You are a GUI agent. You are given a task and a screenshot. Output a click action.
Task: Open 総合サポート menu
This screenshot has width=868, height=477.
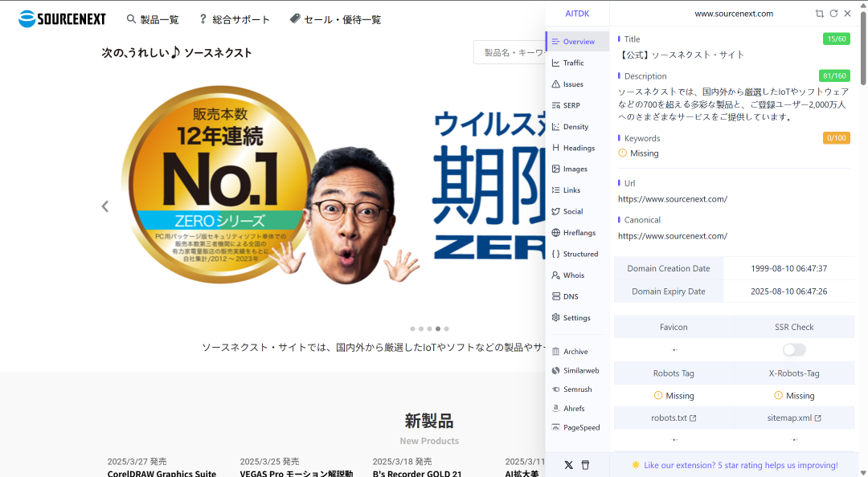[234, 19]
